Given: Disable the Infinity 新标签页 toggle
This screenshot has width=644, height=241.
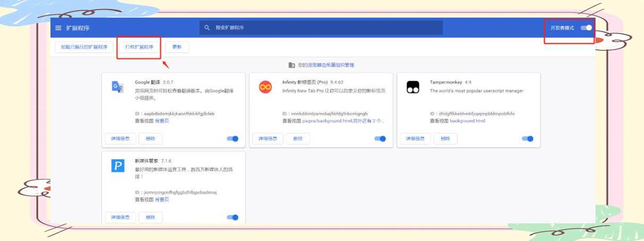Looking at the screenshot, I should pos(380,139).
